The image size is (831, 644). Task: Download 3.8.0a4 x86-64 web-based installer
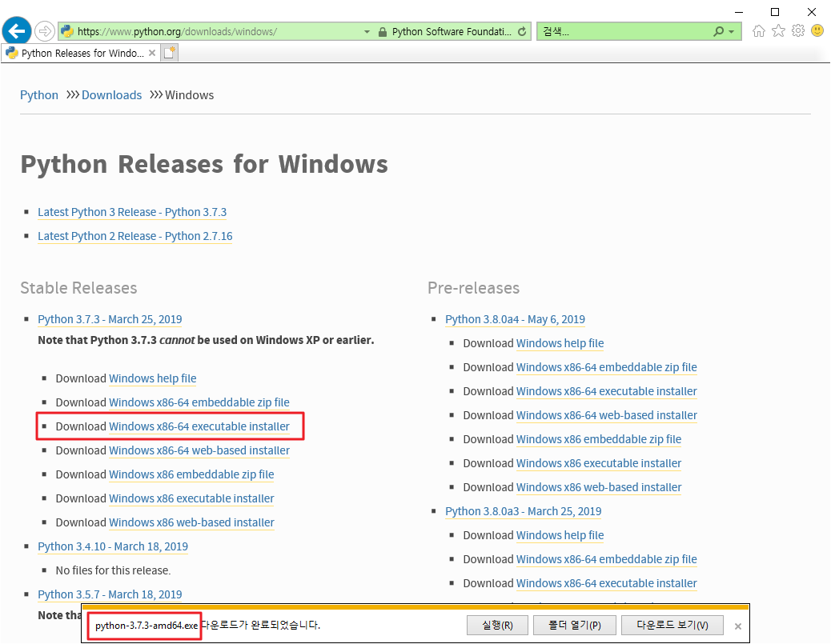coord(607,415)
